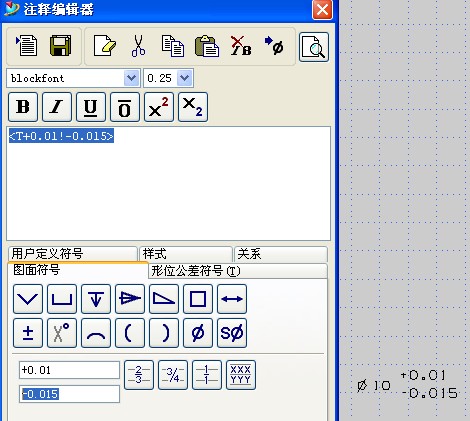Click the clear/edit note pencil icon
Screen dimensions: 470x421
(104, 46)
